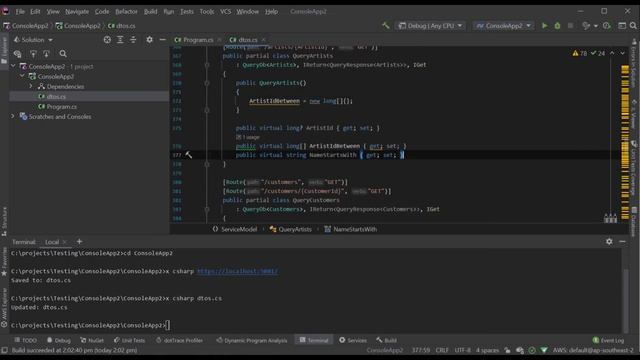The image size is (640, 360).
Task: Close the Local terminal tab
Action: [64, 242]
